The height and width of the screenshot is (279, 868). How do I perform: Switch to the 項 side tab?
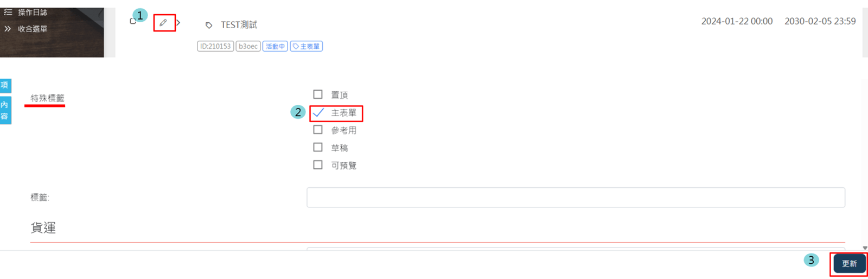(5, 85)
